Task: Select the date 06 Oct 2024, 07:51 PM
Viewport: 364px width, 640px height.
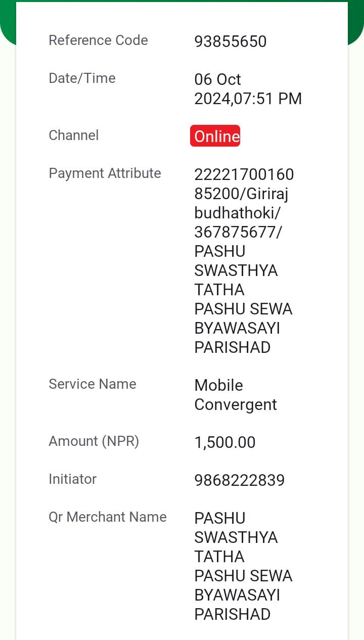Action: tap(248, 89)
